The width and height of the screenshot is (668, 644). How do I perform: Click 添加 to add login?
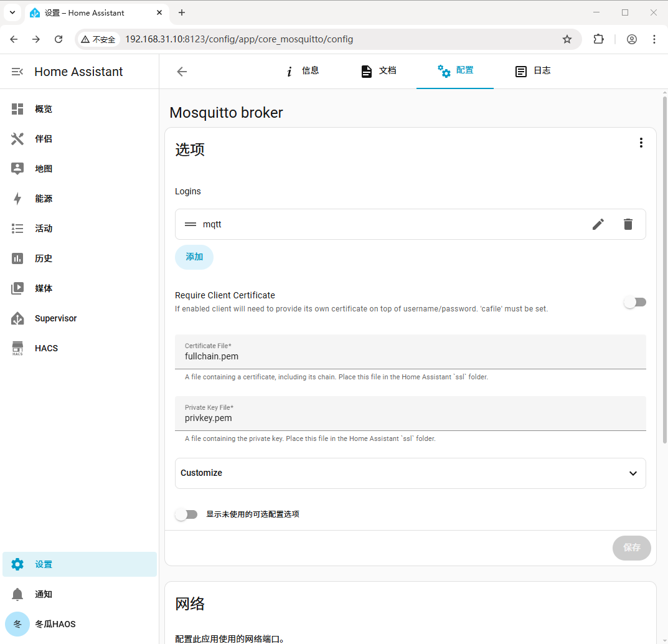(x=194, y=257)
